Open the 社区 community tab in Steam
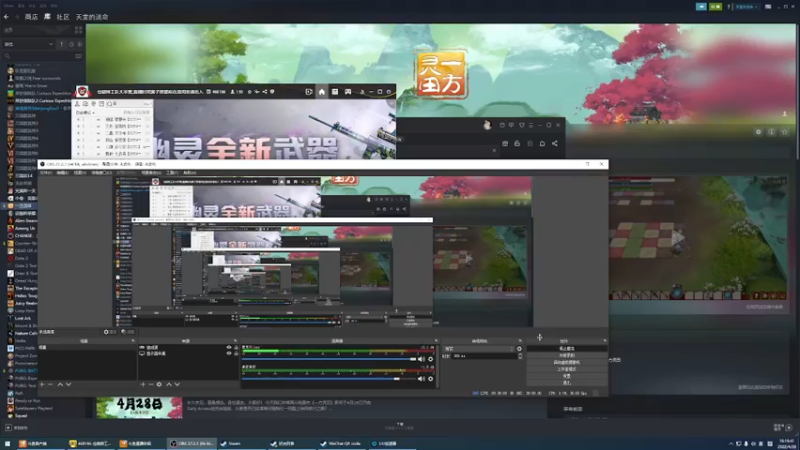The image size is (800, 450). 63,17
